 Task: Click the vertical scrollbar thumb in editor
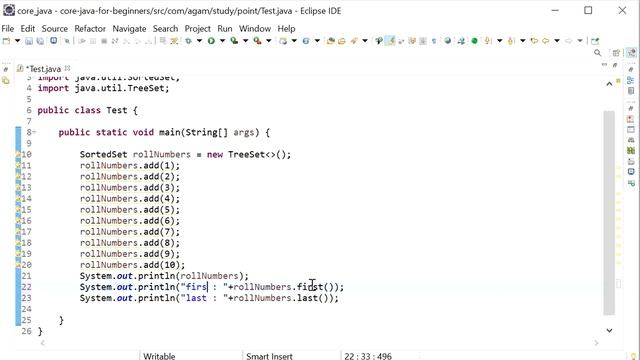coord(609,212)
